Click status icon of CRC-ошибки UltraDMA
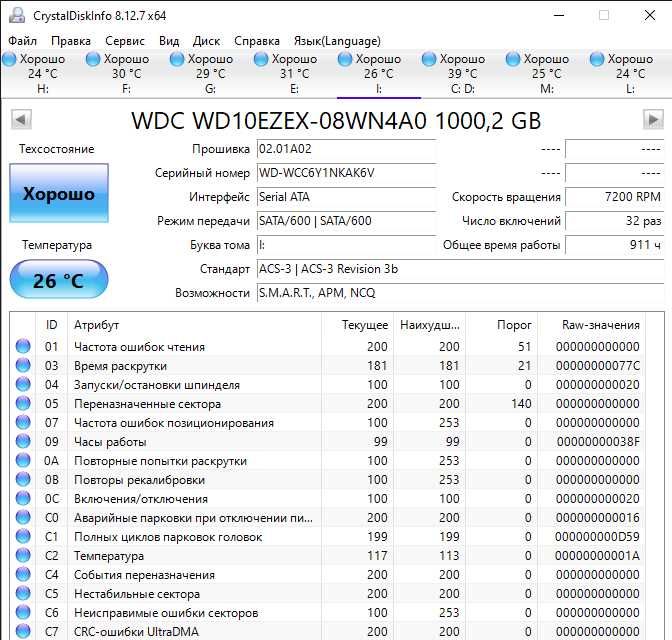Image resolution: width=672 pixels, height=640 pixels. coord(23,631)
